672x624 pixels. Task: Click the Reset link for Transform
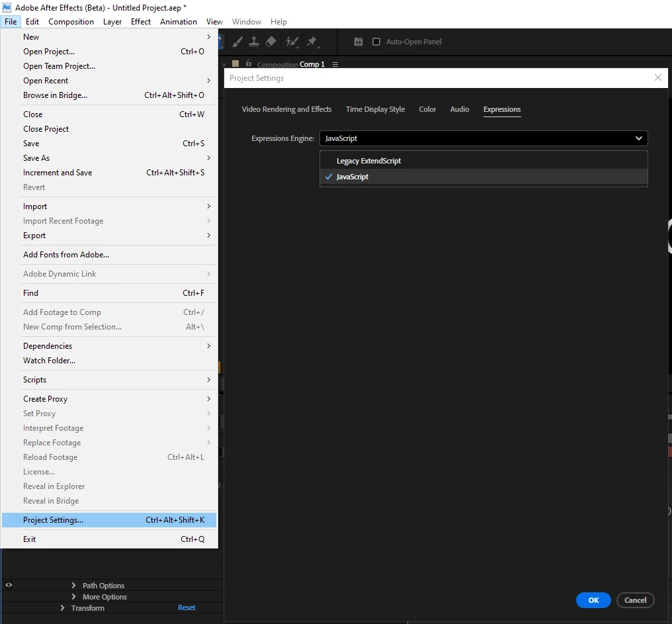pos(187,607)
